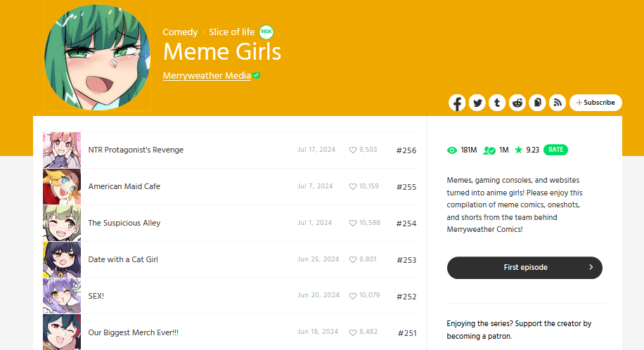644x350 pixels.
Task: Open the Merryweather Media creator link
Action: pyautogui.click(x=207, y=76)
